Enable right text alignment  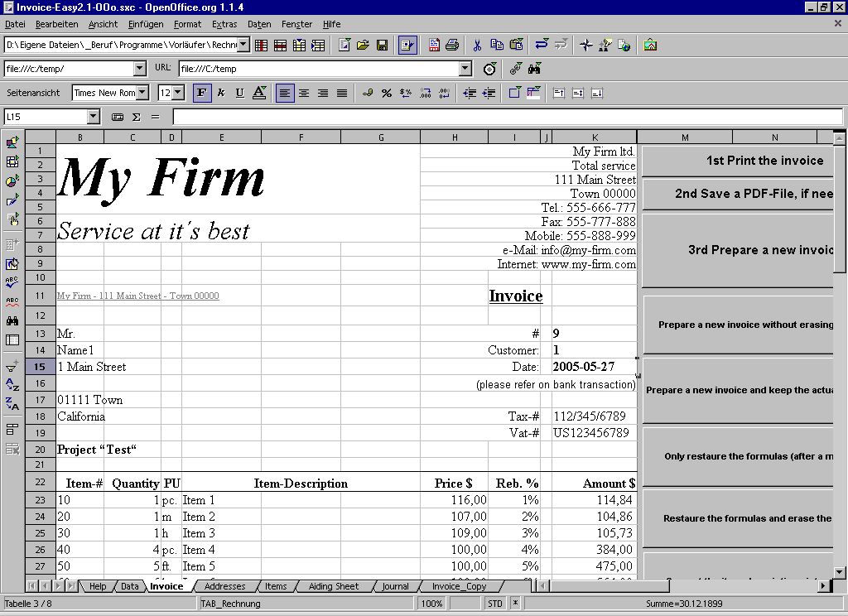[x=323, y=93]
